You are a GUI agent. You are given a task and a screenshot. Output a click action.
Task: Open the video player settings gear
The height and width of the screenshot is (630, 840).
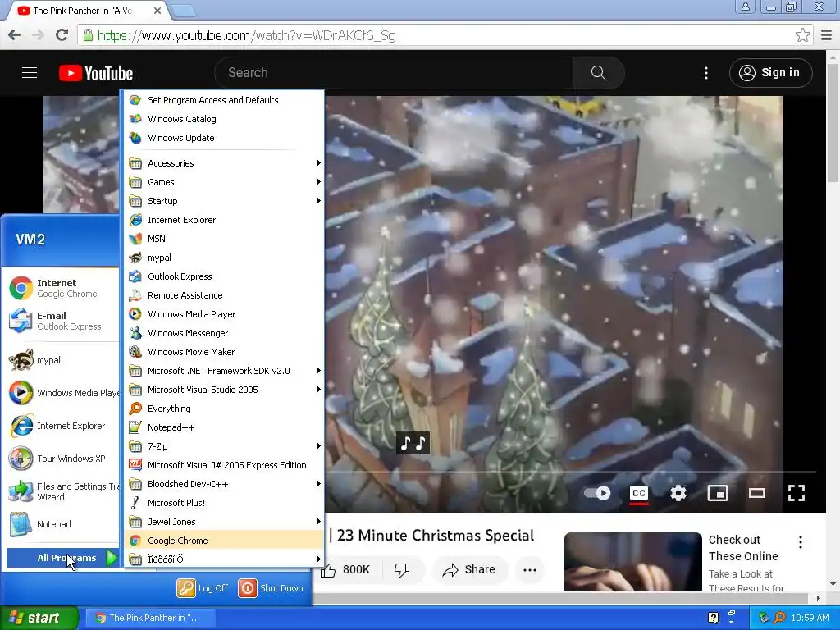click(x=678, y=493)
